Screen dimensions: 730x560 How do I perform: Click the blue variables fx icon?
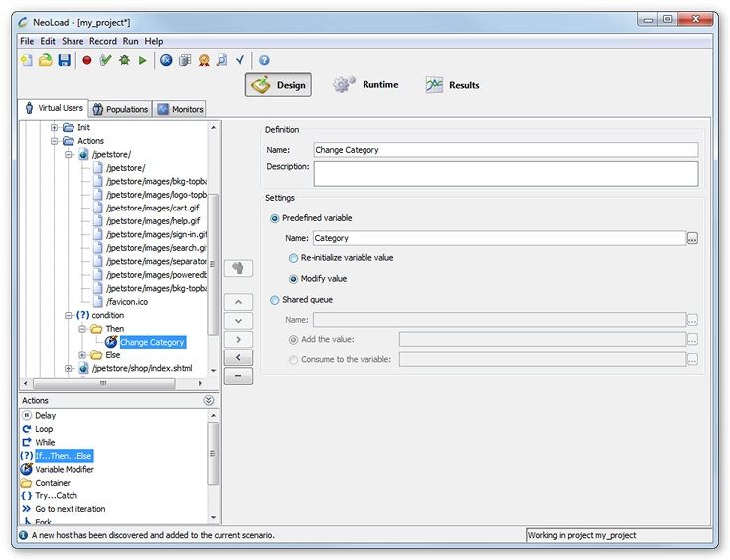tap(166, 61)
